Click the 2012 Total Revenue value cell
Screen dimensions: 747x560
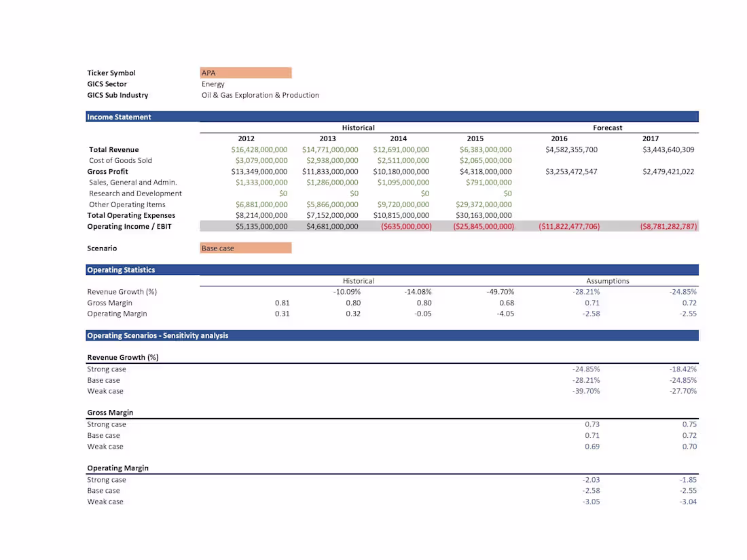tap(261, 149)
